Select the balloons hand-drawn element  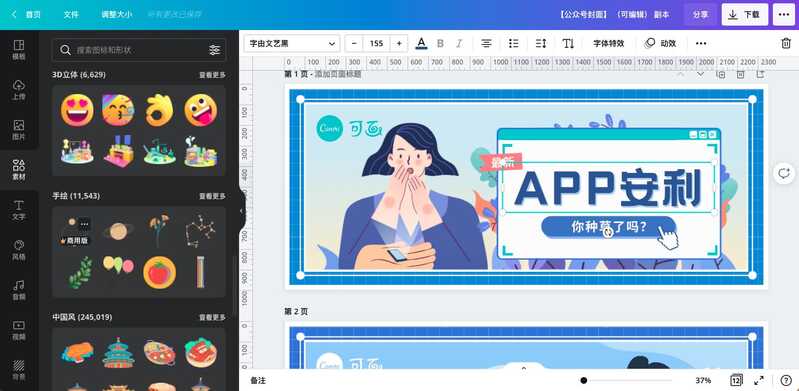point(118,265)
